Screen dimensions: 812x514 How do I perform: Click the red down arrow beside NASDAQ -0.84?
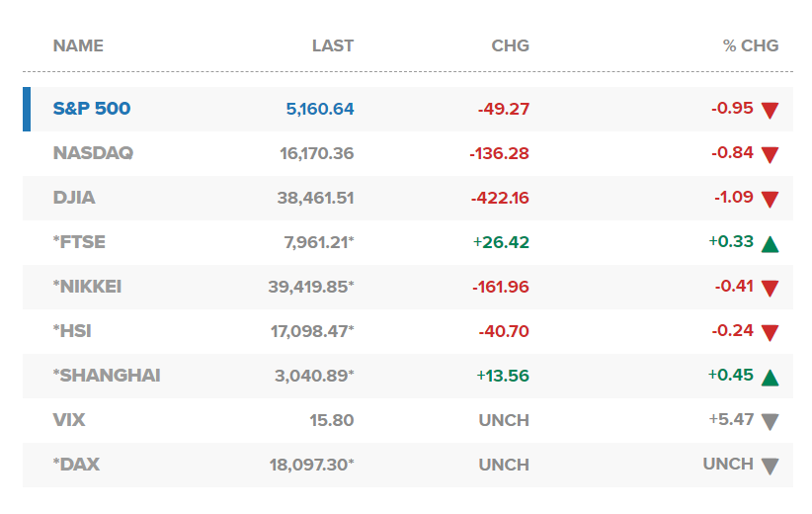pyautogui.click(x=770, y=154)
